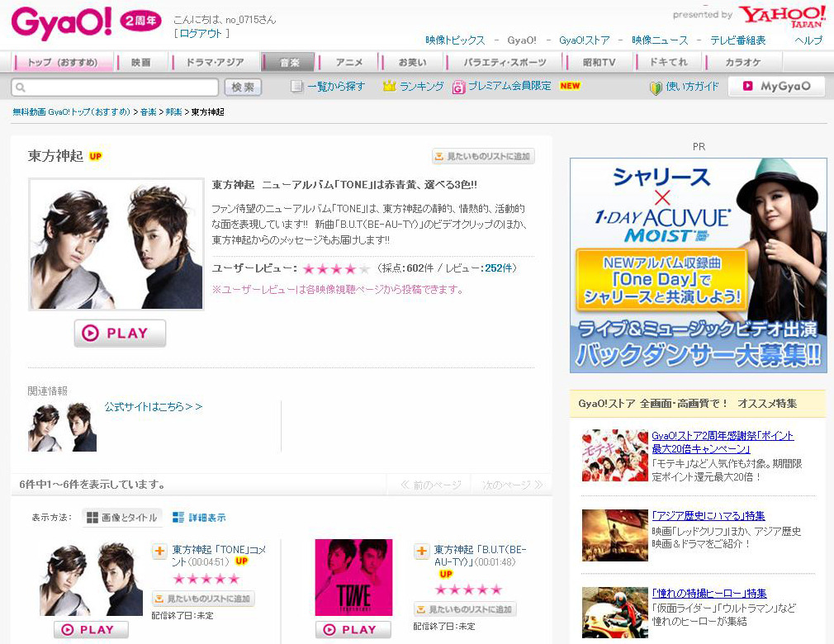Open the アニメ tab
Viewport: 834px width, 644px height.
click(349, 62)
